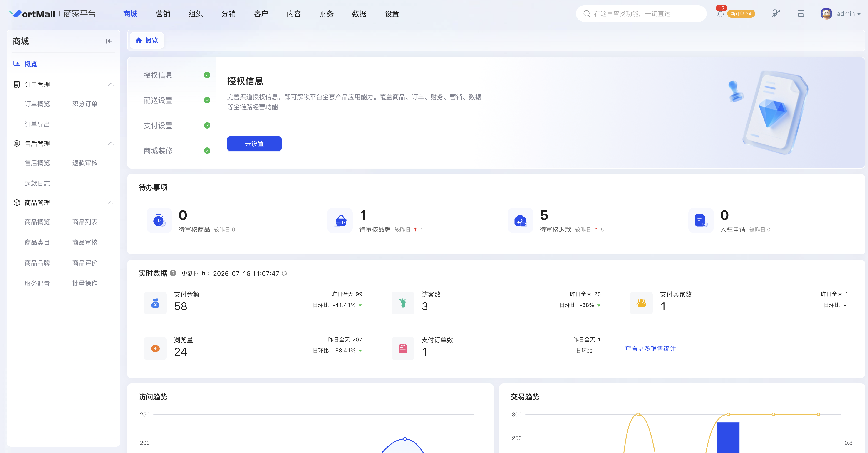This screenshot has width=868, height=453.
Task: Open 订单导出 in sidebar
Action: point(37,124)
